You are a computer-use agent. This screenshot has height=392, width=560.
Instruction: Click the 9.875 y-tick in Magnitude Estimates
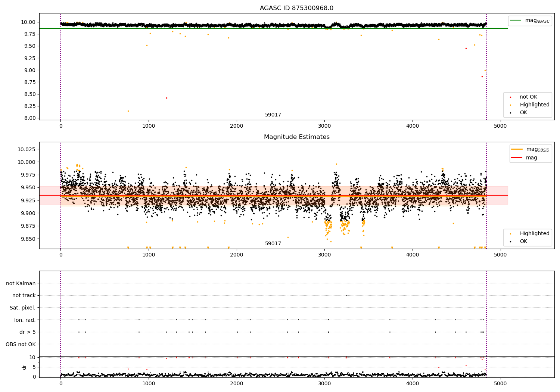click(x=28, y=226)
